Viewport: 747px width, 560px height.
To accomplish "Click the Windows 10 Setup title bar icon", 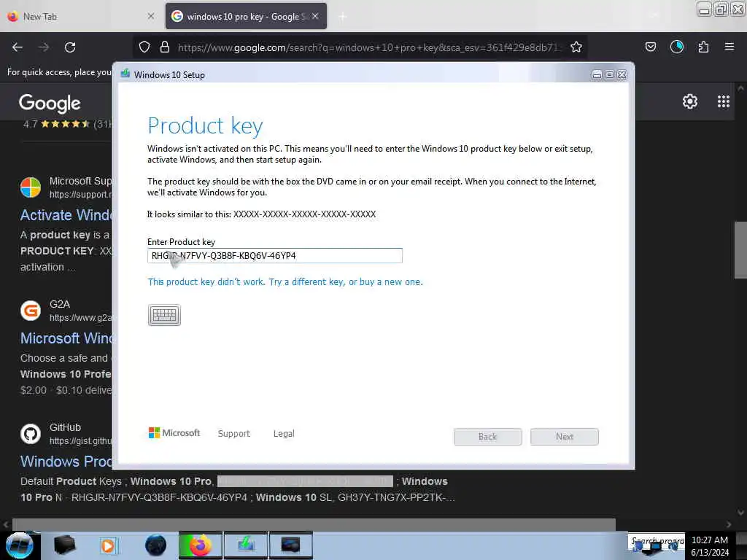I will 125,74.
